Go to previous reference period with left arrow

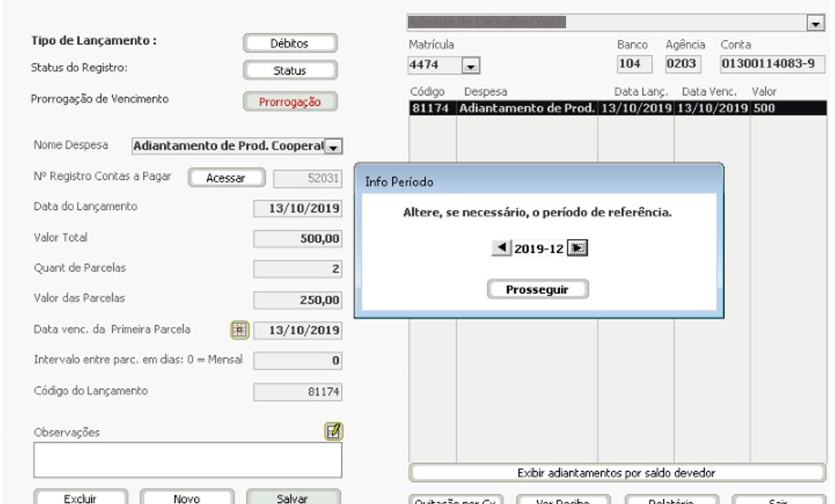pyautogui.click(x=501, y=248)
